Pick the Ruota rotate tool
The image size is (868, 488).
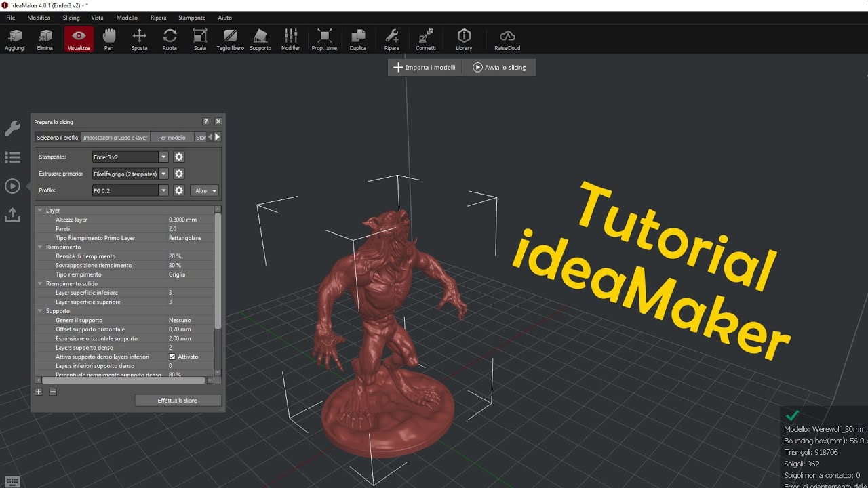pos(170,39)
